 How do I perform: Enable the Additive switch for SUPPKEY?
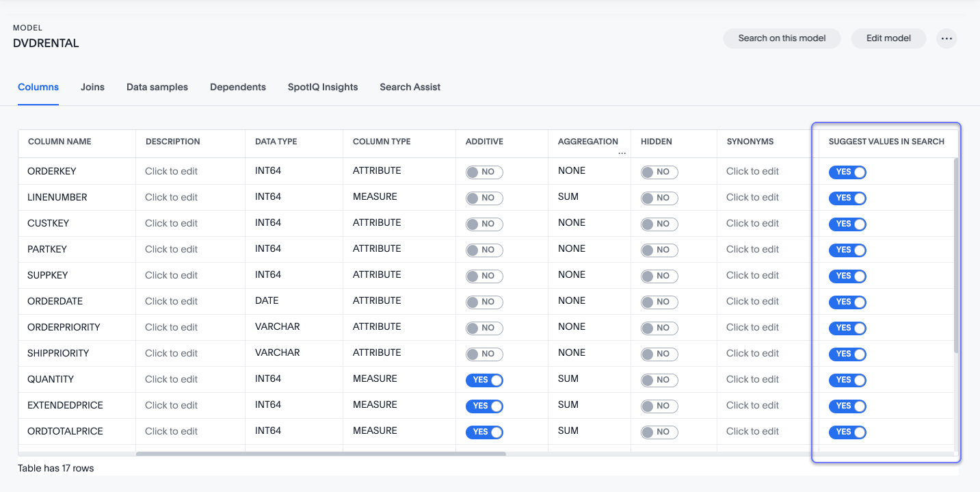484,276
